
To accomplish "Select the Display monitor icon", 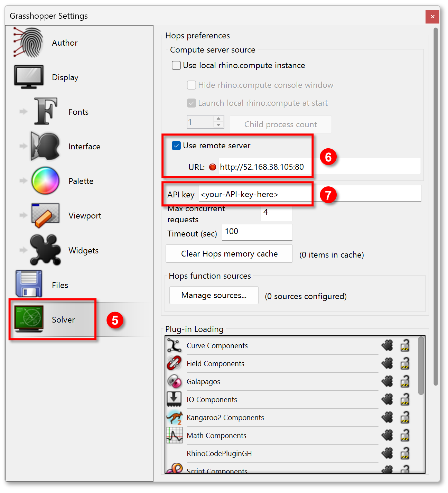I will point(29,77).
